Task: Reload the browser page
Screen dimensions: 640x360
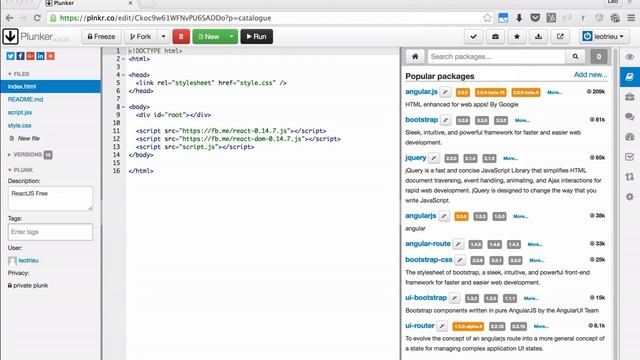Action: coord(37,18)
